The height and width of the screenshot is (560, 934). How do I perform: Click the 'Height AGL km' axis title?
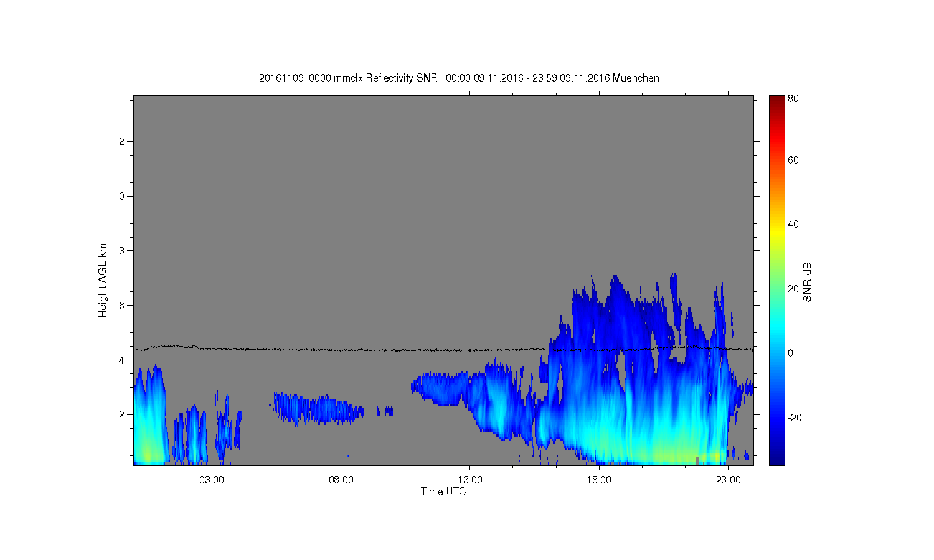coord(103,280)
